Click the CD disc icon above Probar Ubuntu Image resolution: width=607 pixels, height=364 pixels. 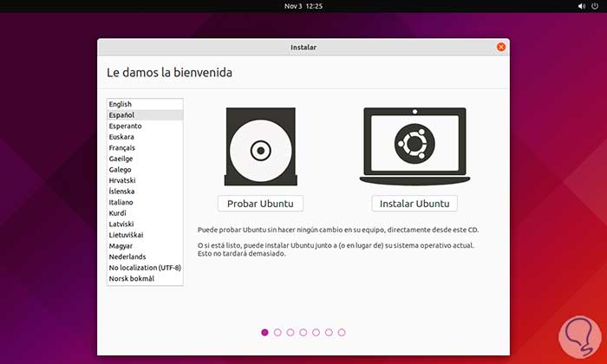(260, 146)
